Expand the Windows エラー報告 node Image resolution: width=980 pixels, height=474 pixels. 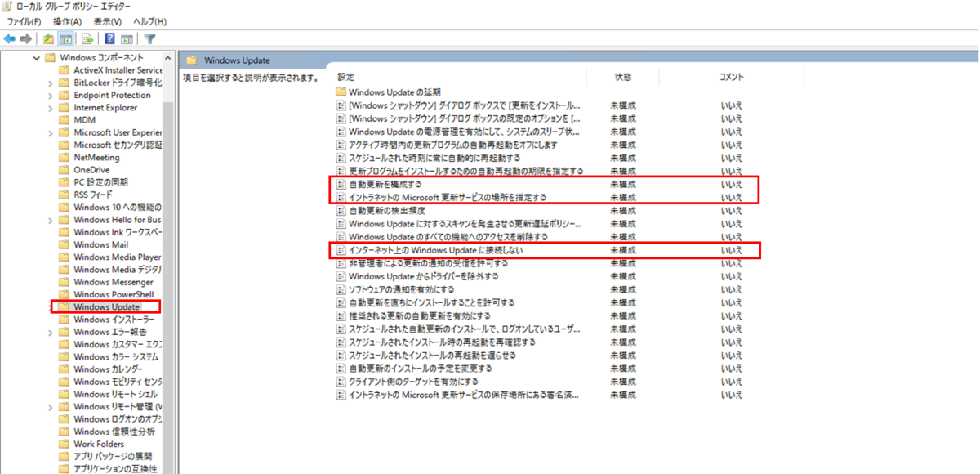coord(51,332)
